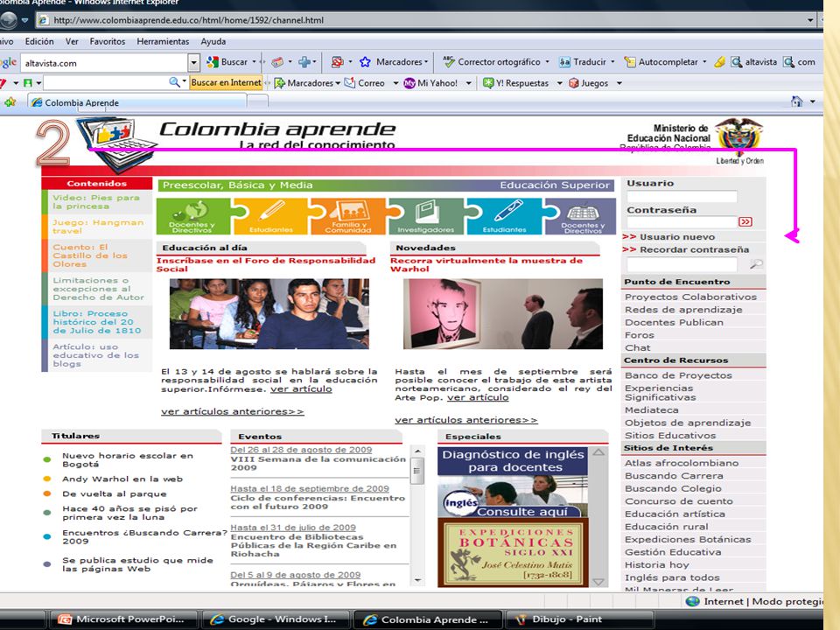Open the Favoritos menu

(107, 41)
